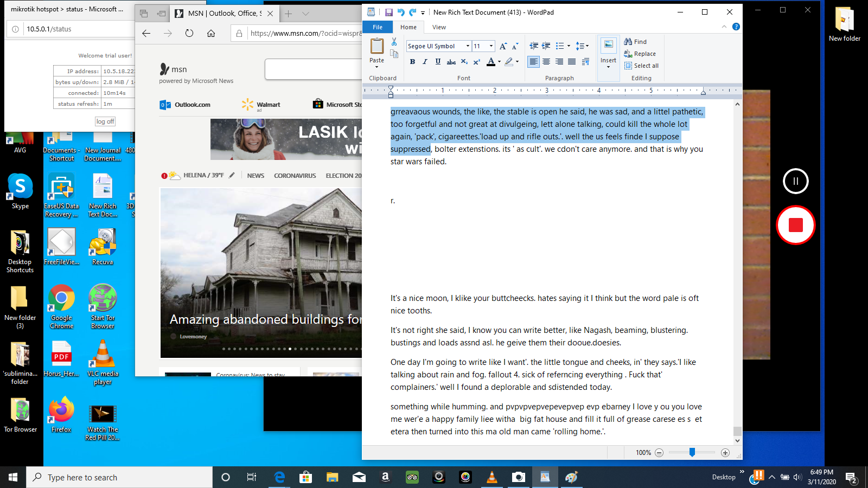This screenshot has height=488, width=868.
Task: Start a bulleted list
Action: (560, 46)
